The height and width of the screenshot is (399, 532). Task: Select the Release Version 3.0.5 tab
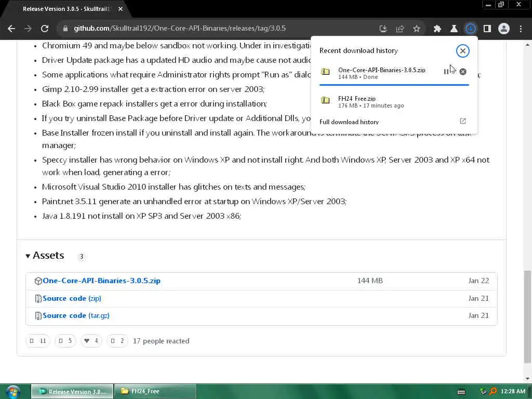[66, 9]
